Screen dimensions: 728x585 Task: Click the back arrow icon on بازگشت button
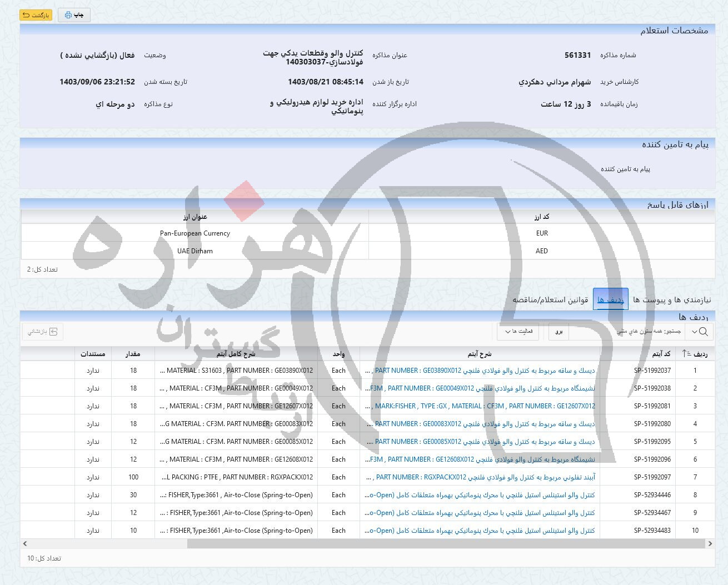pos(26,15)
